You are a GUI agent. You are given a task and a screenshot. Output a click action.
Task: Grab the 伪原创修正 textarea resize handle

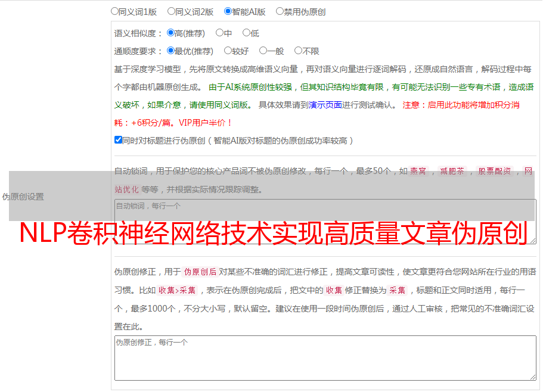pyautogui.click(x=533, y=377)
